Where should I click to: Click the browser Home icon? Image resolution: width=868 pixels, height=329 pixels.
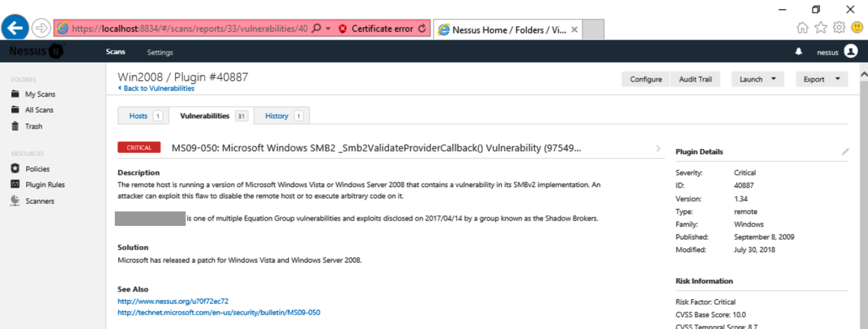pos(802,28)
